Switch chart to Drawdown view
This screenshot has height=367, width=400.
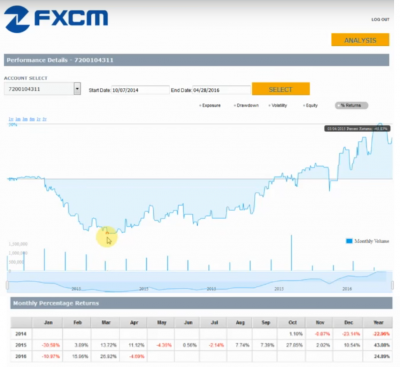(246, 105)
